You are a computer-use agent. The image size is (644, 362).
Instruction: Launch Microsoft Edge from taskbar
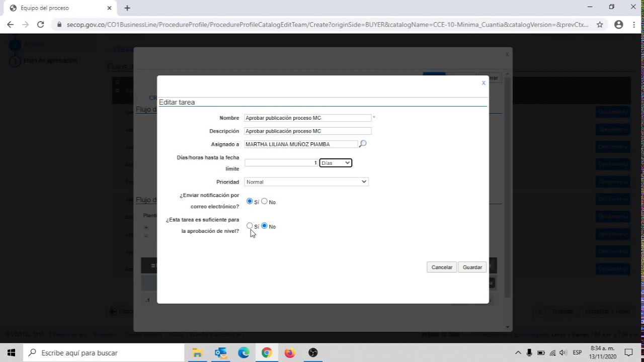244,352
